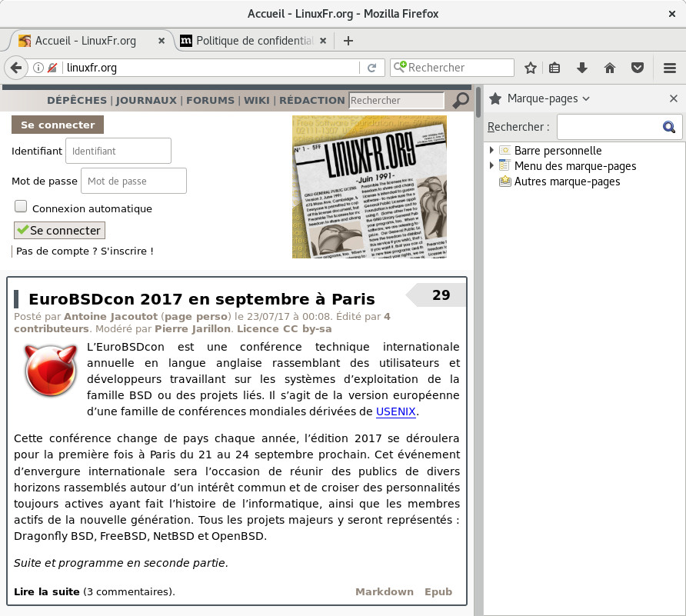
Task: Click the red BSD daemon article icon
Action: [x=51, y=370]
